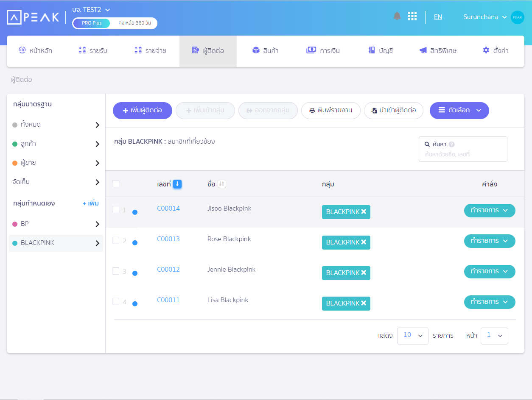The width and height of the screenshot is (532, 400).
Task: Open the page number dropdown
Action: tap(494, 336)
